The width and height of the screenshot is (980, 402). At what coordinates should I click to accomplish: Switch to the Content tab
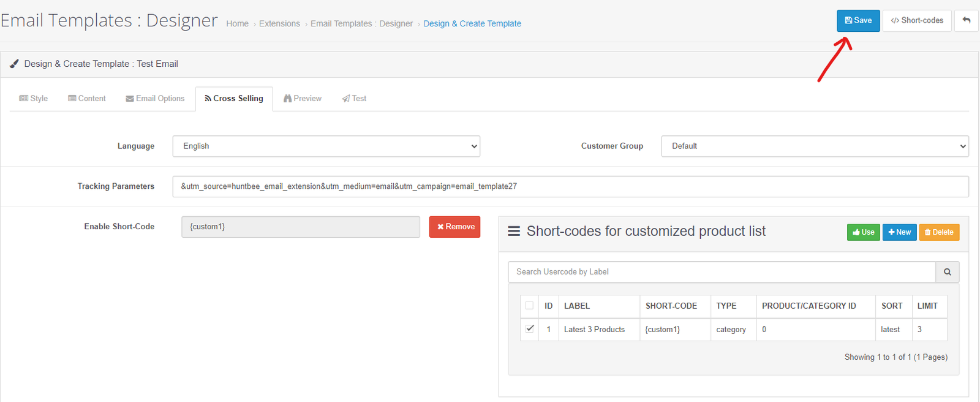tap(87, 99)
